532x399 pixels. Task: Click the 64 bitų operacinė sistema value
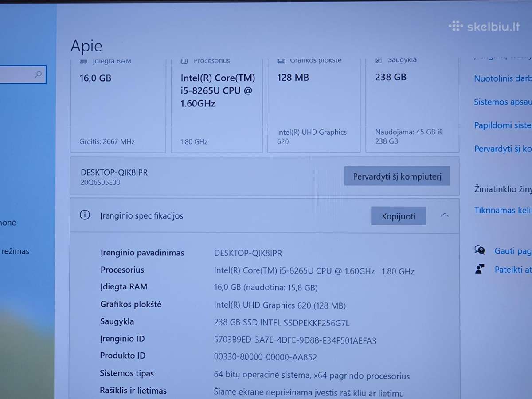coord(312,376)
